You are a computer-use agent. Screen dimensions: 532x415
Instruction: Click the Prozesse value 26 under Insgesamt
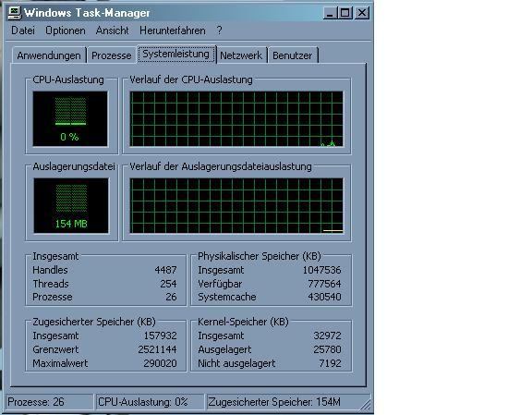click(x=171, y=297)
